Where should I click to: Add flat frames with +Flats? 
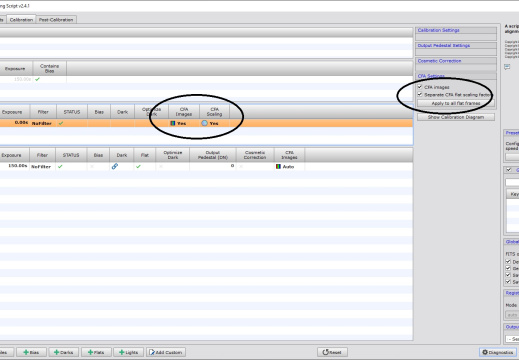96,352
